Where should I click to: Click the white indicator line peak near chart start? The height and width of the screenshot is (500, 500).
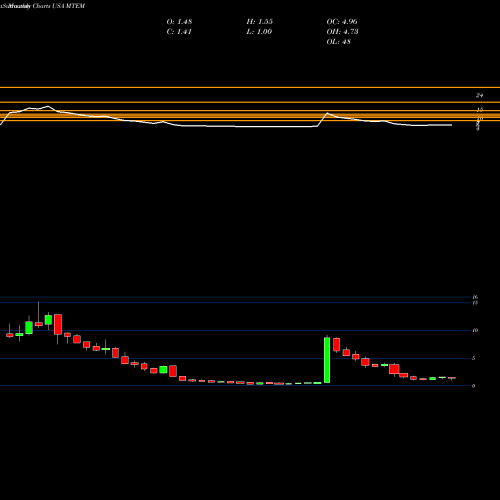tap(48, 106)
